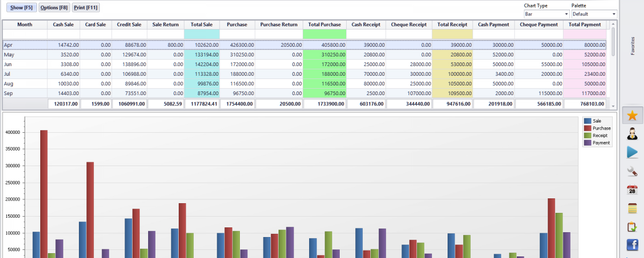Screen dimensions: 644x258
Task: Open the Facebook icon in sidebar
Action: tap(632, 246)
